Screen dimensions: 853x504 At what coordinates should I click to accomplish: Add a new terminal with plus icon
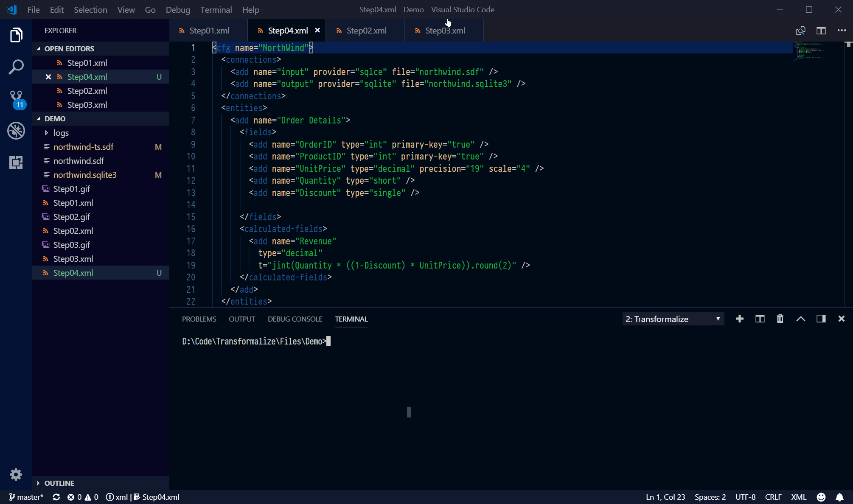point(740,319)
